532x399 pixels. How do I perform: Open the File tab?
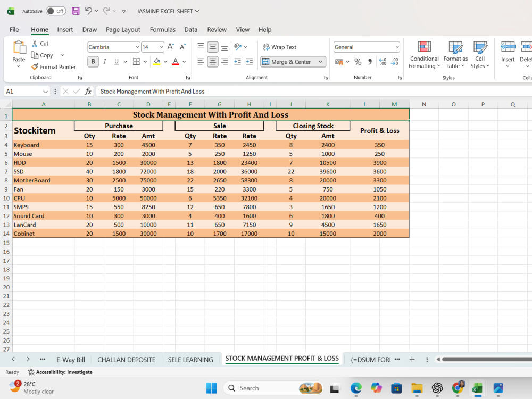[x=14, y=29]
